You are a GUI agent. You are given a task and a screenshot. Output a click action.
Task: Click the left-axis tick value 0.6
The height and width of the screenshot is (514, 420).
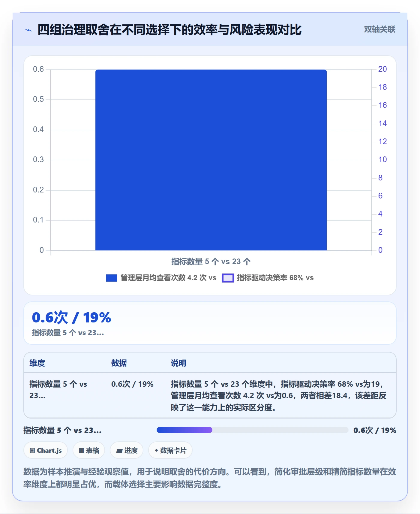pyautogui.click(x=38, y=69)
